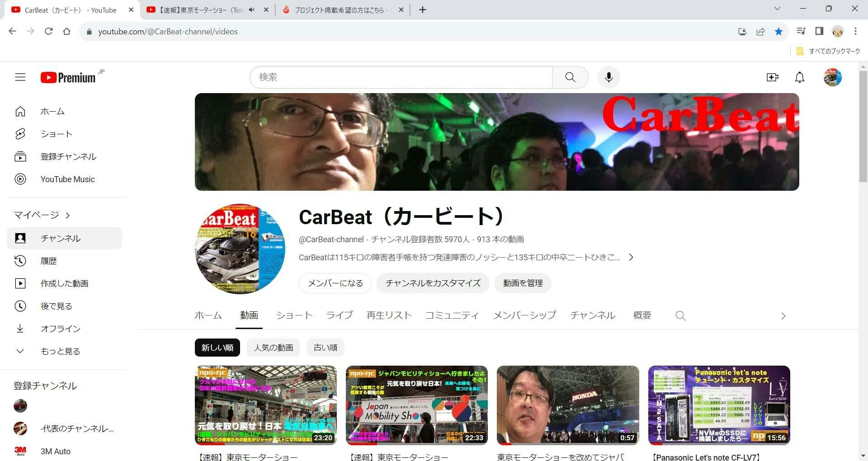Mute the Tokyo Motor Show tab audio
This screenshot has width=868, height=461.
coord(252,10)
